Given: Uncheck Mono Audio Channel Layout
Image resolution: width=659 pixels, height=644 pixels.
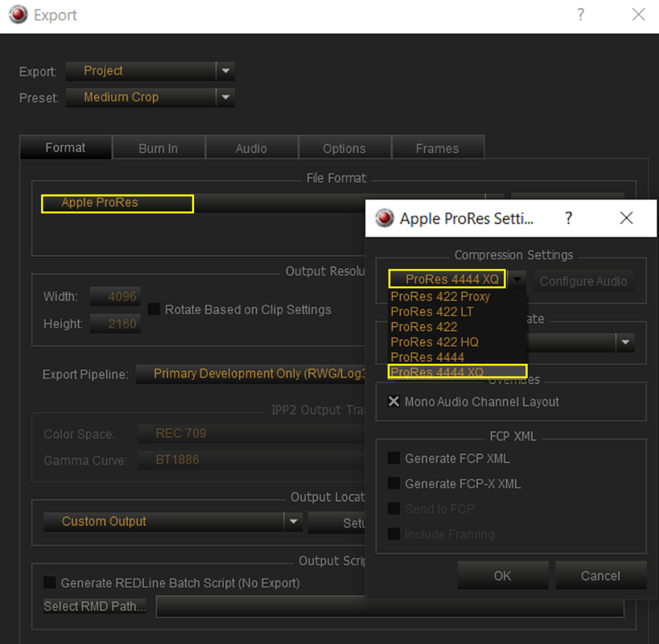Looking at the screenshot, I should click(x=393, y=402).
